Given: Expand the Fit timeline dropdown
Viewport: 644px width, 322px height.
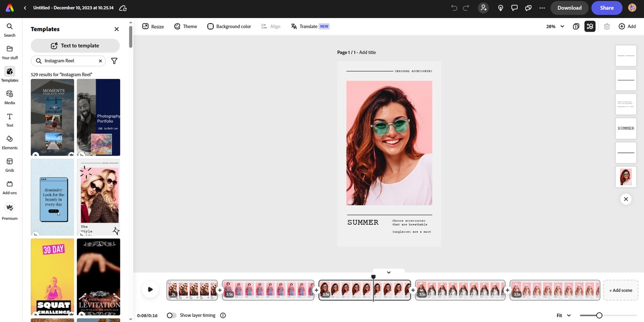Looking at the screenshot, I should click(563, 315).
